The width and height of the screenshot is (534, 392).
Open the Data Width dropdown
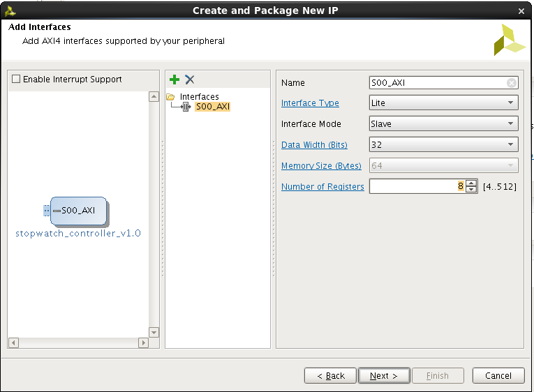click(444, 144)
